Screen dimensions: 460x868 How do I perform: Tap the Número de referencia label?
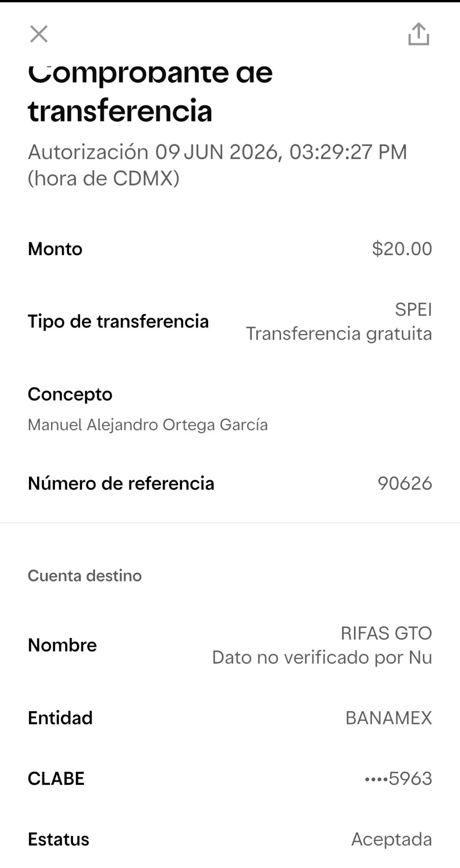click(121, 483)
